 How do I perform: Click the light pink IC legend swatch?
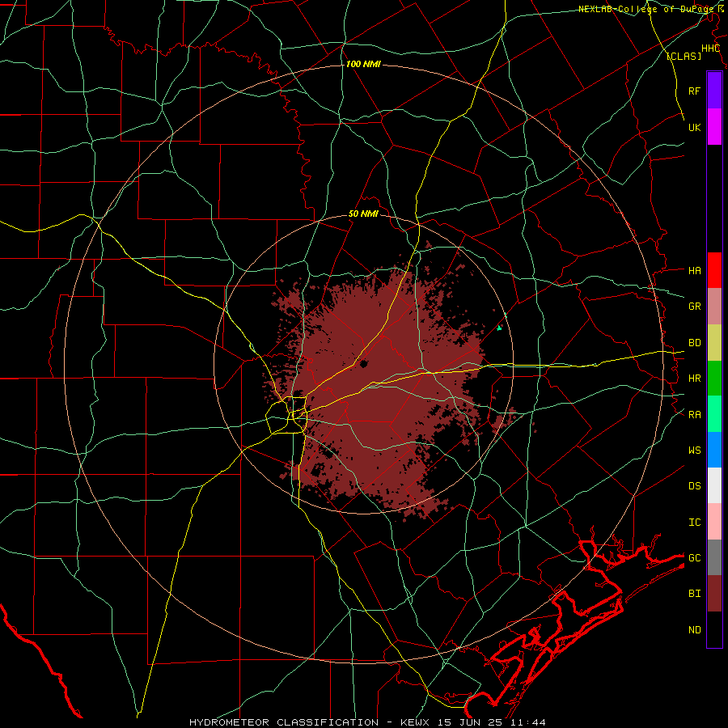(714, 522)
